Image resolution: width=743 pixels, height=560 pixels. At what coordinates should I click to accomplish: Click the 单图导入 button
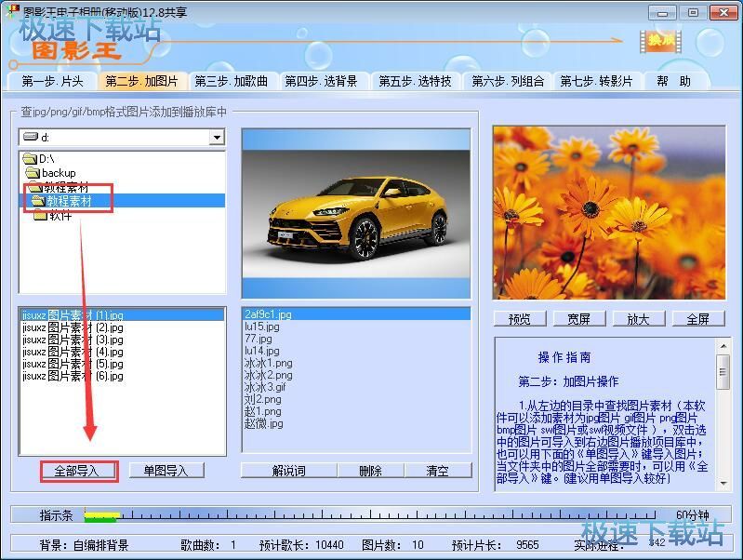pos(166,471)
